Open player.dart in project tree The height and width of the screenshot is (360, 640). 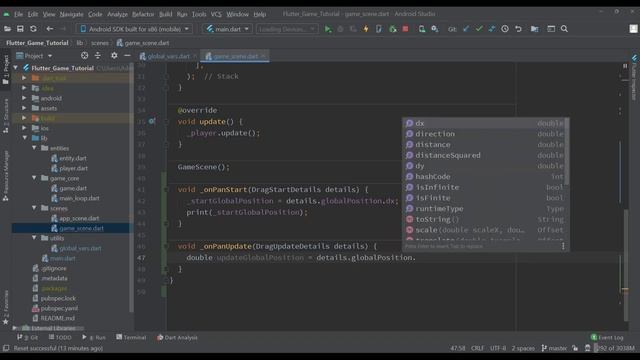[x=73, y=168]
